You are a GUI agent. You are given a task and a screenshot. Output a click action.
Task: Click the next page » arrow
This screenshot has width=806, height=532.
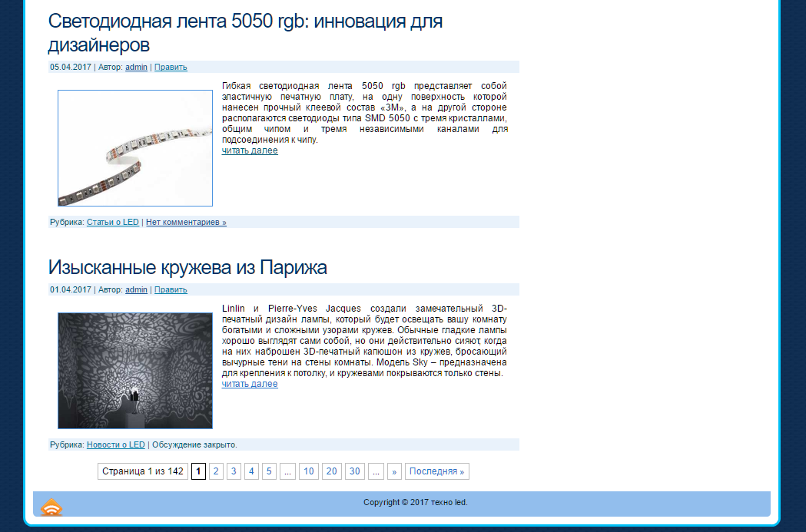[394, 471]
